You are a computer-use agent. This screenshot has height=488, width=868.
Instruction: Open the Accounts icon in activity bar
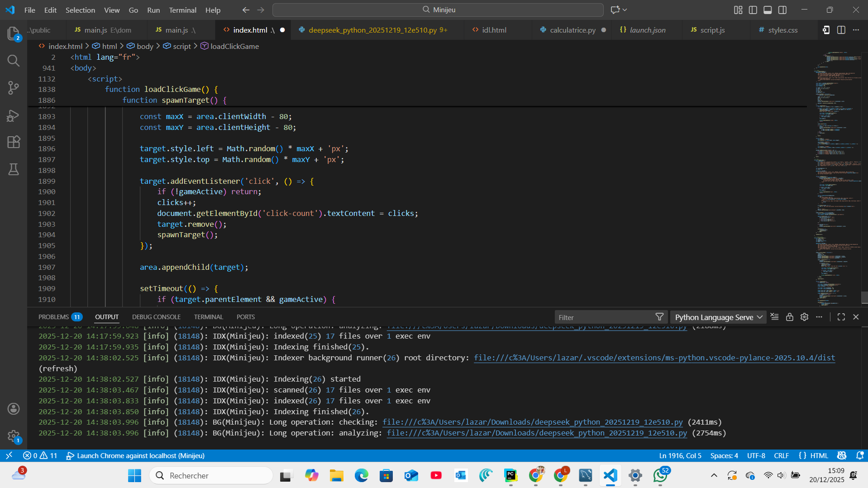(x=14, y=409)
